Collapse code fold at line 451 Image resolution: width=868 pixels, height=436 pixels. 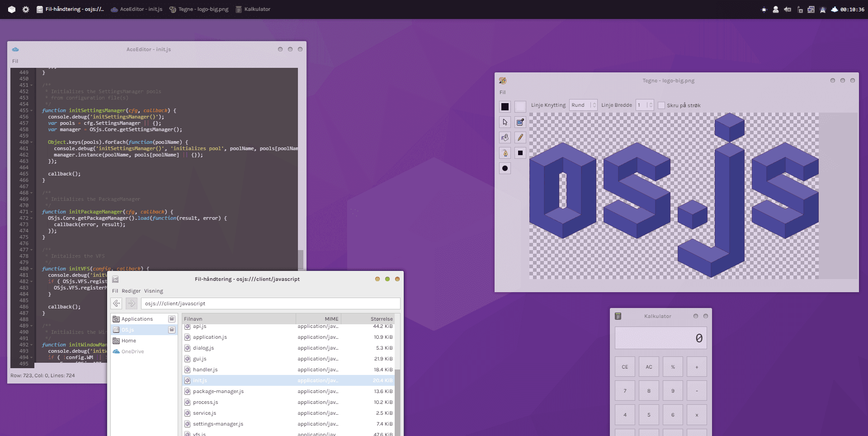click(x=32, y=85)
